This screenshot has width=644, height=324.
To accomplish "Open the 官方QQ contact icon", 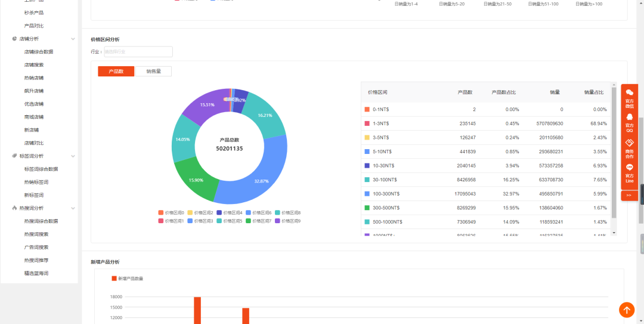I will [x=629, y=117].
